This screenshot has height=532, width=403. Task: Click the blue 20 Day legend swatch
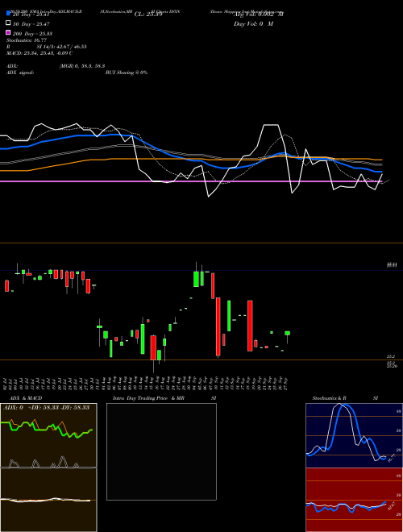pos(8,13)
